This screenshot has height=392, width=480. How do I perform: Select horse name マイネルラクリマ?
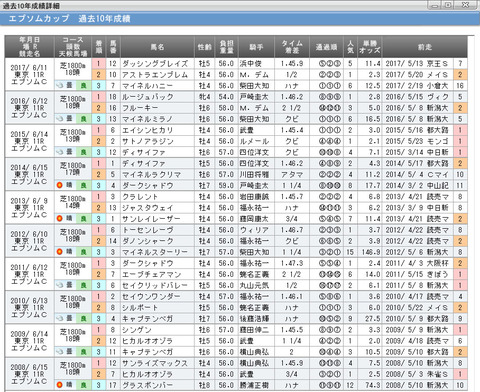[x=151, y=174]
